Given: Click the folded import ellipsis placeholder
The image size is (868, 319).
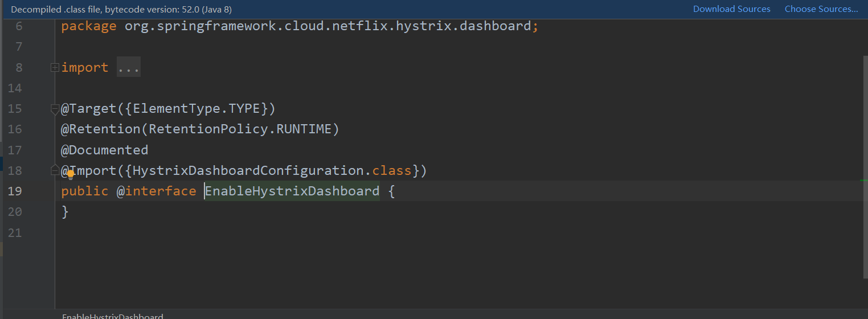Looking at the screenshot, I should tap(129, 67).
